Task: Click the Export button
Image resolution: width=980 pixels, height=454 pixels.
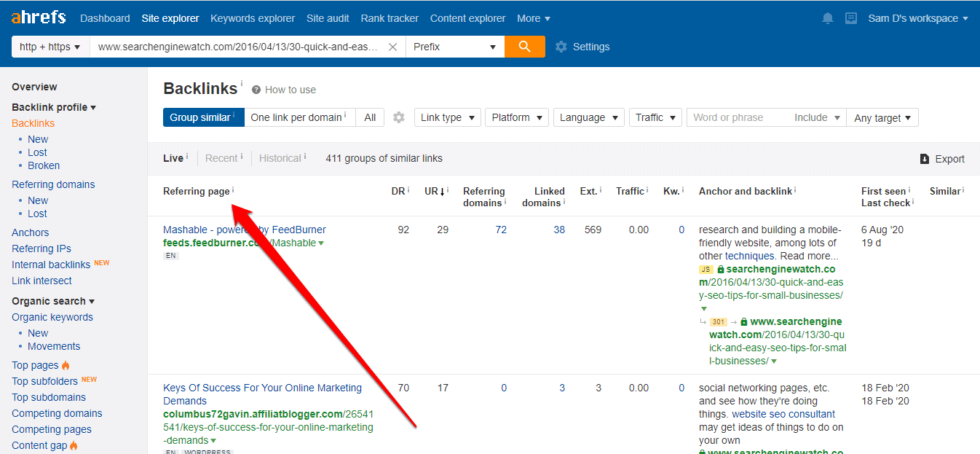Action: pyautogui.click(x=942, y=159)
